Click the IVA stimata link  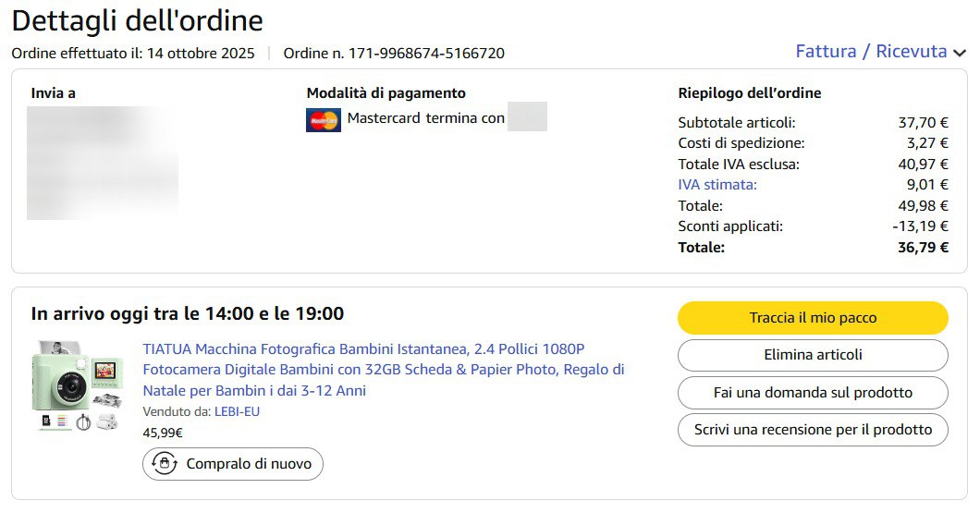[x=717, y=185]
